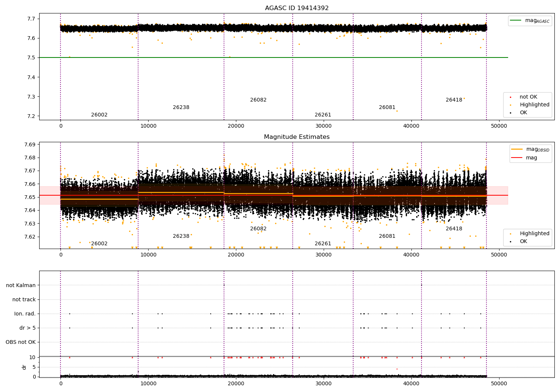560x392 pixels.
Task: Click label 26261 in the Magnitude Estimates plot
Action: click(x=323, y=244)
